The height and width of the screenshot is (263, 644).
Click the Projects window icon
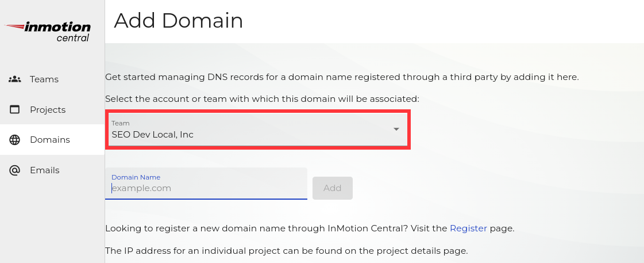(15, 110)
